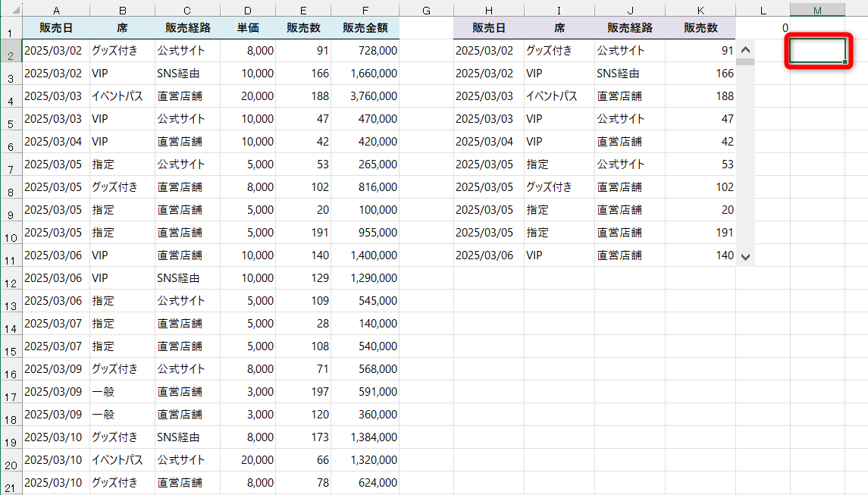Screen dimensions: 868x495
Task: Click cell with 265,000
Action: [x=365, y=164]
